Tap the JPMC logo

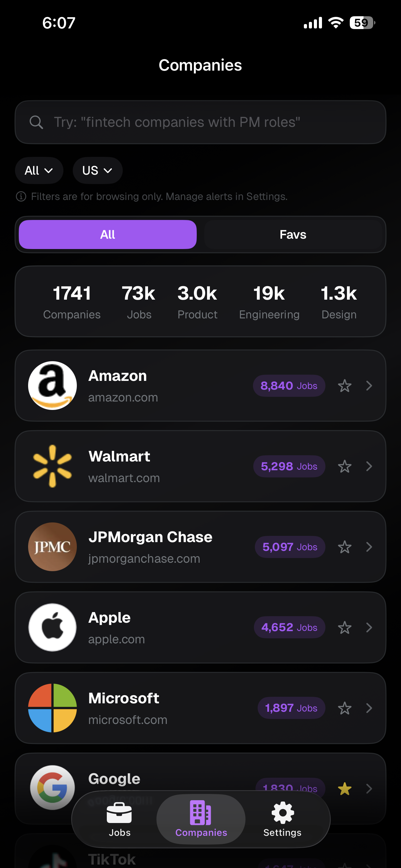point(52,546)
